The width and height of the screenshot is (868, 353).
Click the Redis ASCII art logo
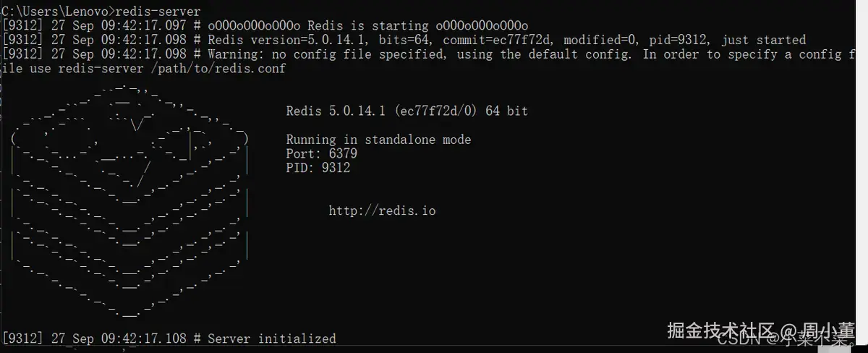[130, 203]
